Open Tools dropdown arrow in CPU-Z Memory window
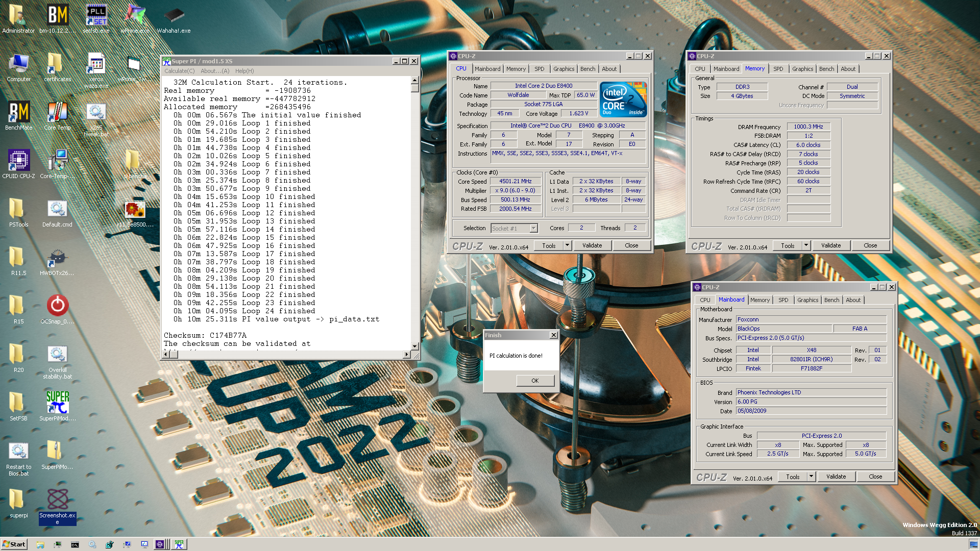 point(806,245)
